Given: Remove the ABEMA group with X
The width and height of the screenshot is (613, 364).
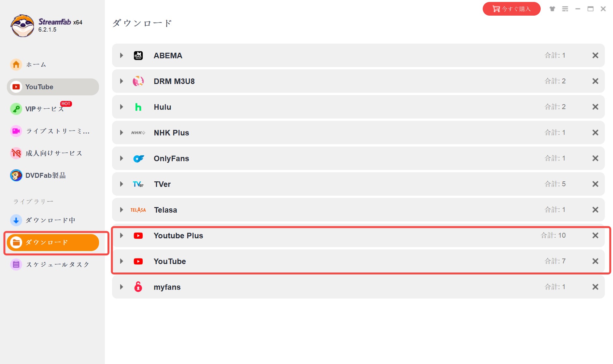Looking at the screenshot, I should 595,55.
